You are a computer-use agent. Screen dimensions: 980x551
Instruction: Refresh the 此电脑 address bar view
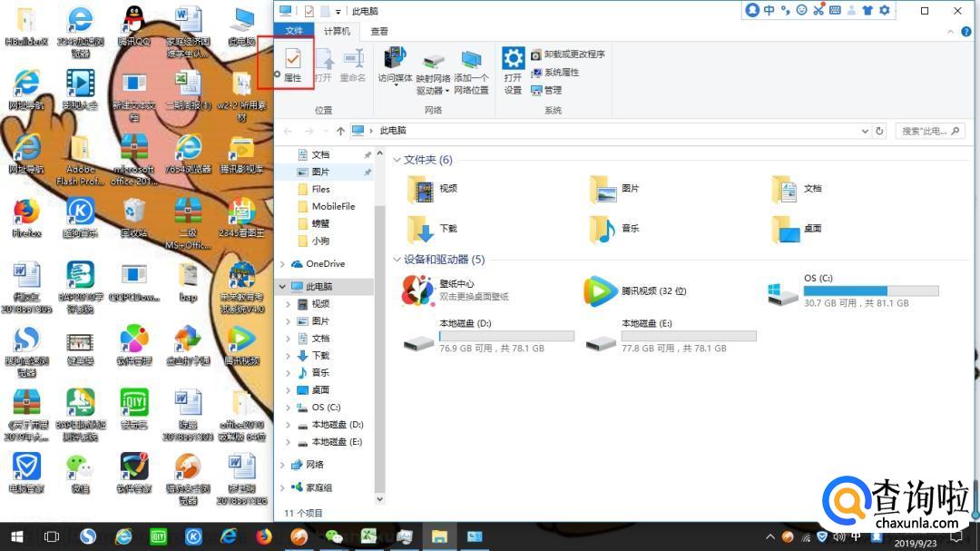point(879,131)
